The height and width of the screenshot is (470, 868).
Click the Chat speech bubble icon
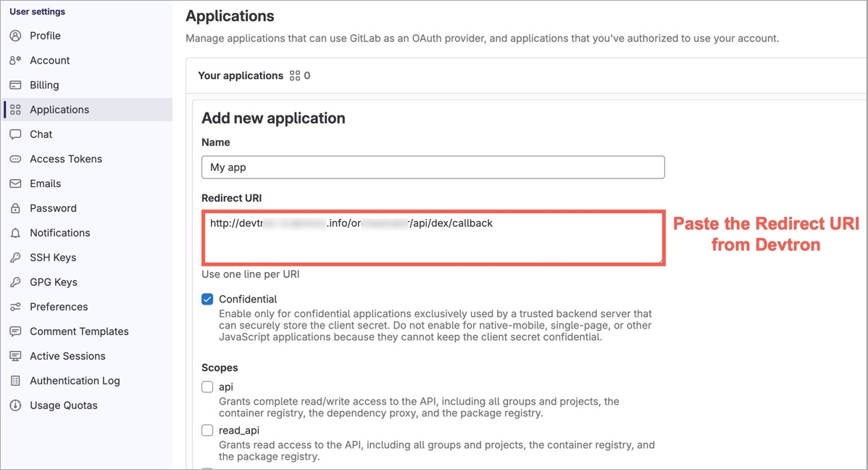(x=15, y=134)
